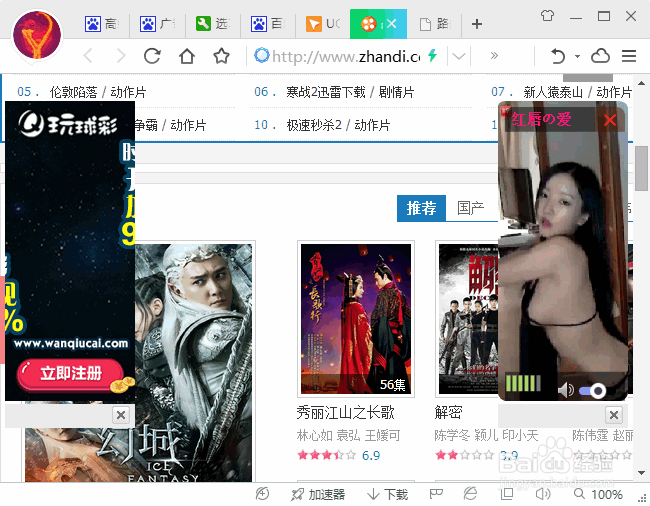Image resolution: width=650 pixels, height=506 pixels.
Task: Open the 秀丽江山之长歌 poster thumbnail
Action: [x=356, y=319]
